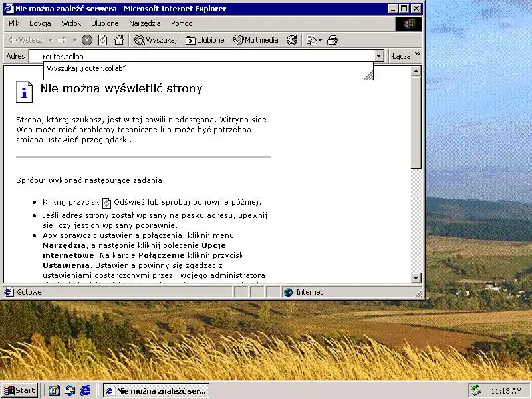Screen dimensions: 532x399
Task: Click the 'Gotowe' status bar text
Action: click(x=29, y=292)
